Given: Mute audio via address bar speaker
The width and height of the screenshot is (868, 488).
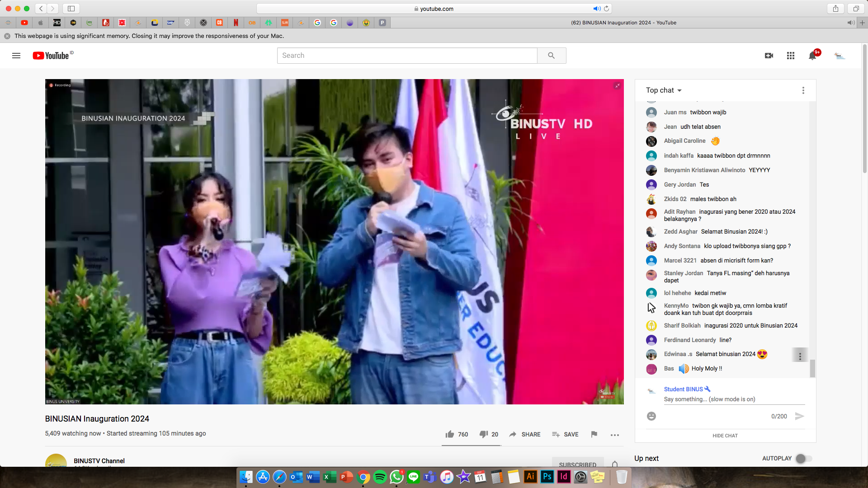Looking at the screenshot, I should click(x=597, y=9).
